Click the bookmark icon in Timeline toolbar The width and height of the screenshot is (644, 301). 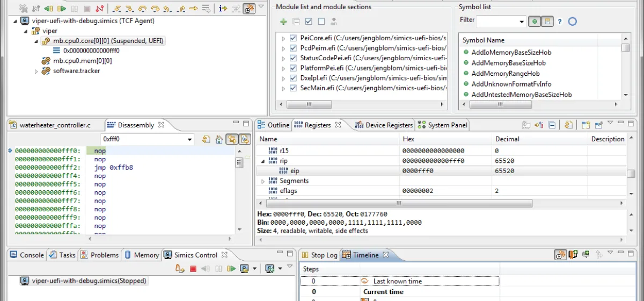573,255
